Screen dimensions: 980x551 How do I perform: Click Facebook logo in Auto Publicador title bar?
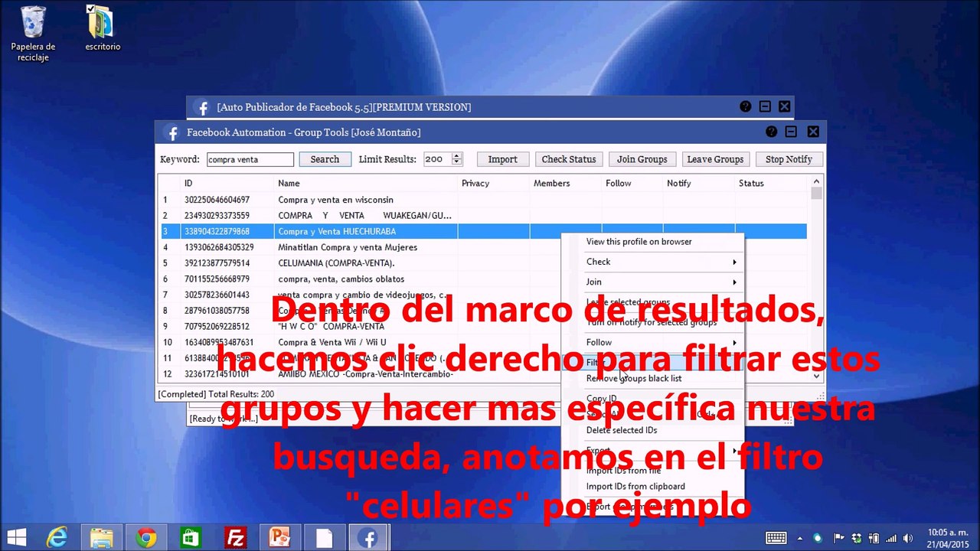[x=202, y=107]
